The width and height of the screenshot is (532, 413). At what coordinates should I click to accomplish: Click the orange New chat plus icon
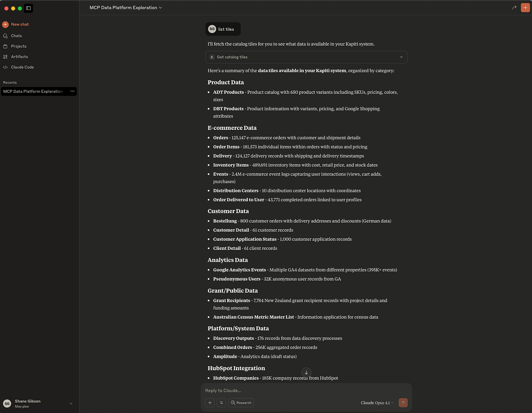[5, 25]
